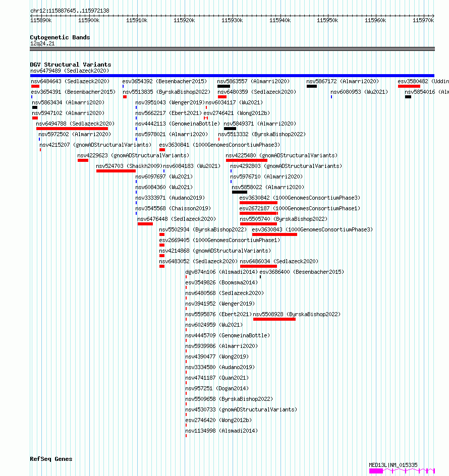The width and height of the screenshot is (449, 476).
Task: Open variant nsv5863557 (Almarri2020)
Action: [x=253, y=81]
